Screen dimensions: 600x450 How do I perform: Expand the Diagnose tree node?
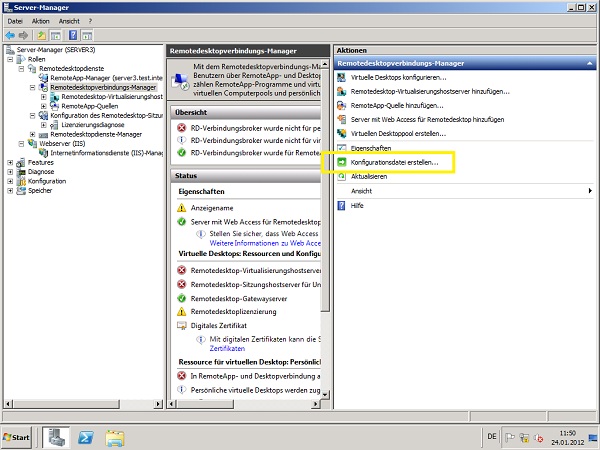(x=10, y=172)
